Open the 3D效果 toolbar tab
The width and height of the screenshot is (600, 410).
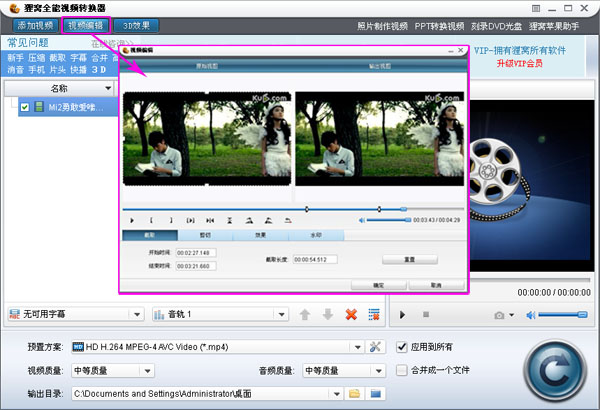[139, 25]
